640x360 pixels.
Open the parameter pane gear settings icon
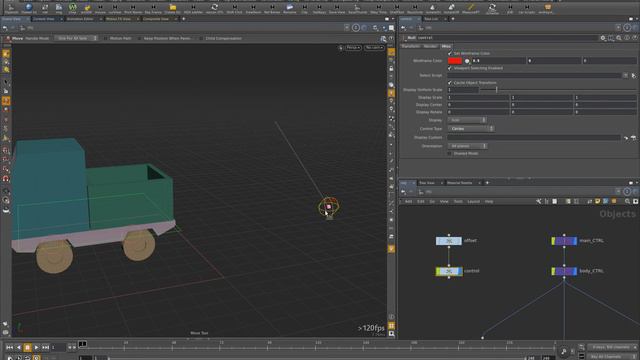coord(603,38)
